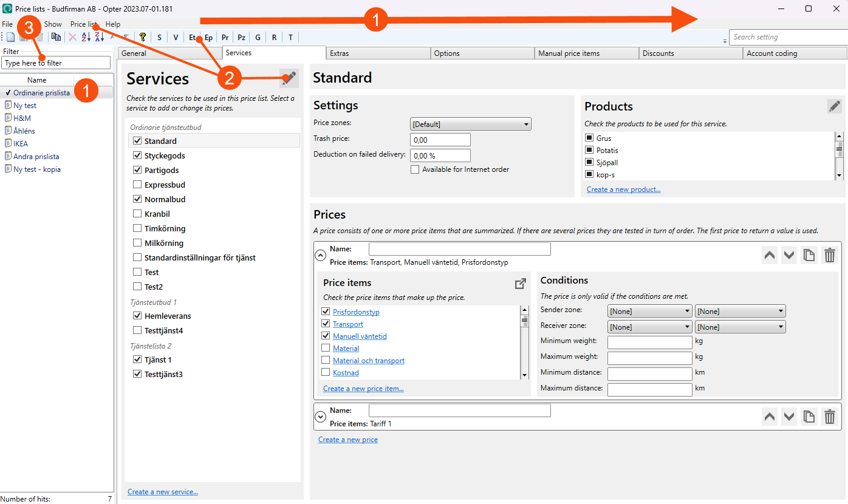Tick the Material price item checkbox
Screen dimensions: 848x504
point(326,348)
